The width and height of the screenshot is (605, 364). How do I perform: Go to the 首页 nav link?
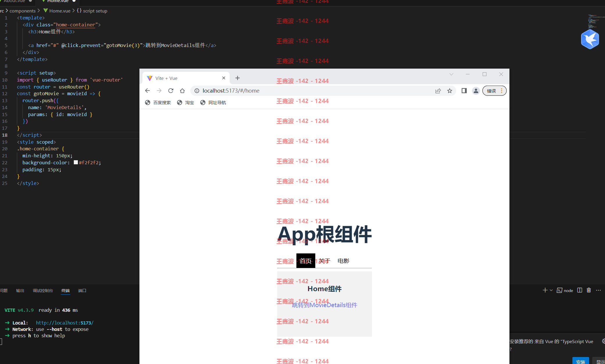coord(306,261)
